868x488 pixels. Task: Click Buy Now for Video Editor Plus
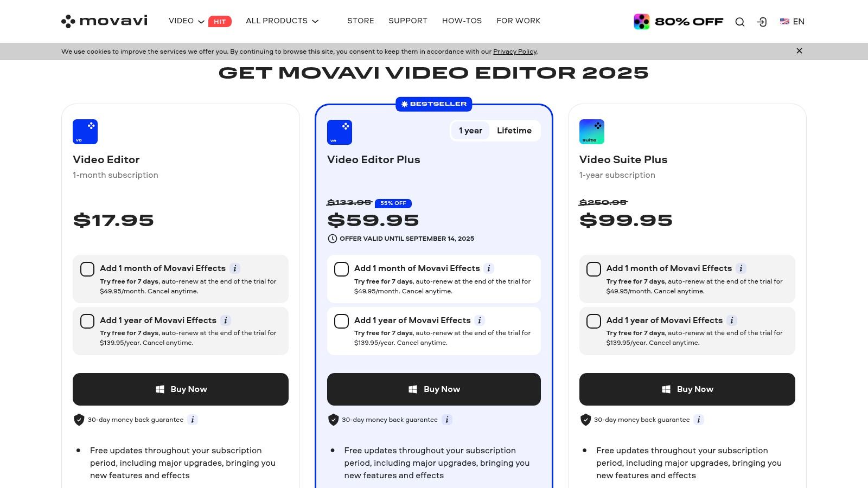click(433, 389)
